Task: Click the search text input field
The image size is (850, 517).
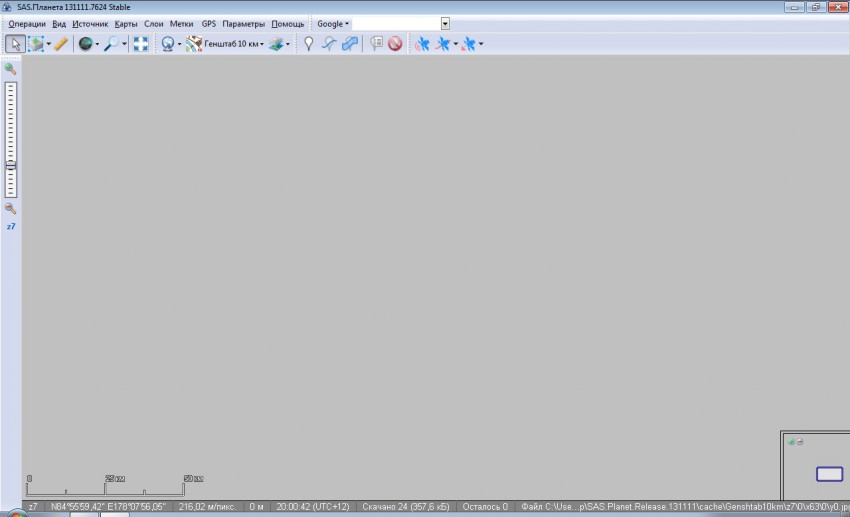Action: [396, 23]
